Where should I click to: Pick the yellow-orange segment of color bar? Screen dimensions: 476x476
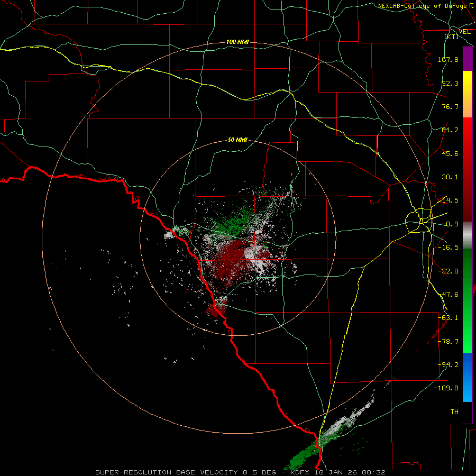coord(467,94)
